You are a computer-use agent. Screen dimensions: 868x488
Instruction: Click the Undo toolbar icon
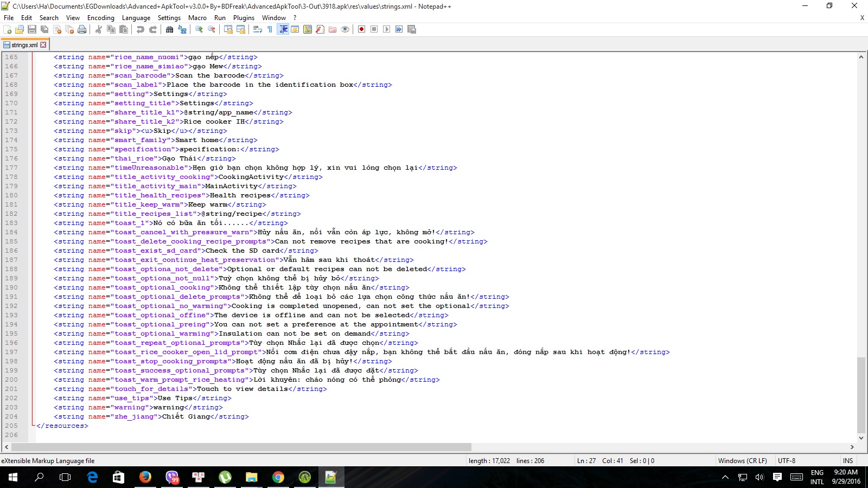pyautogui.click(x=141, y=29)
